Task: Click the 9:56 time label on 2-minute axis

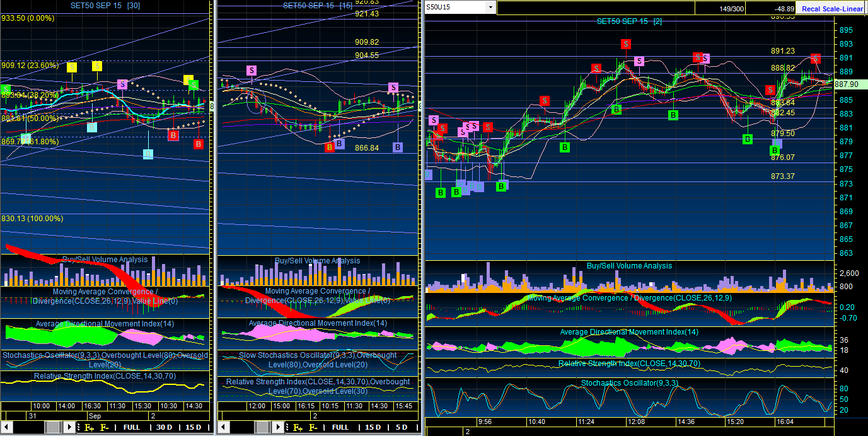Action: tap(485, 422)
